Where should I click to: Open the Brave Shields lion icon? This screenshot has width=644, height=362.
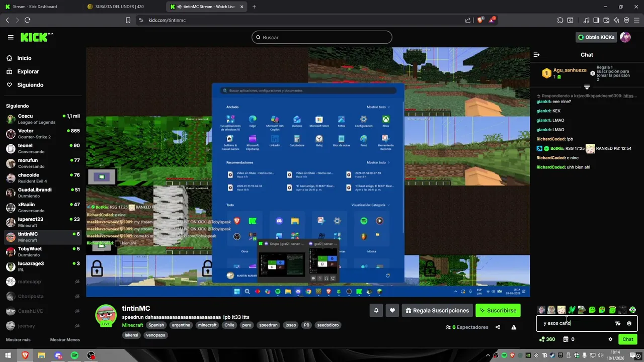(480, 20)
